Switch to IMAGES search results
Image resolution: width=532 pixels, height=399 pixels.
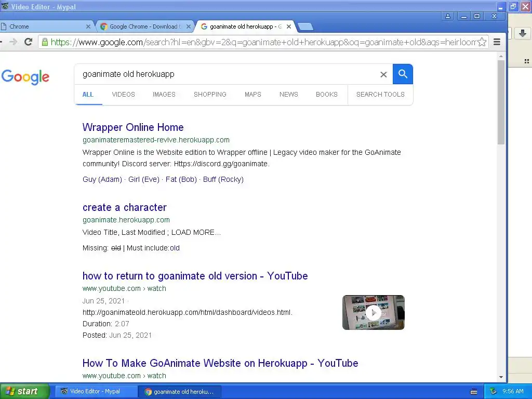tap(164, 95)
